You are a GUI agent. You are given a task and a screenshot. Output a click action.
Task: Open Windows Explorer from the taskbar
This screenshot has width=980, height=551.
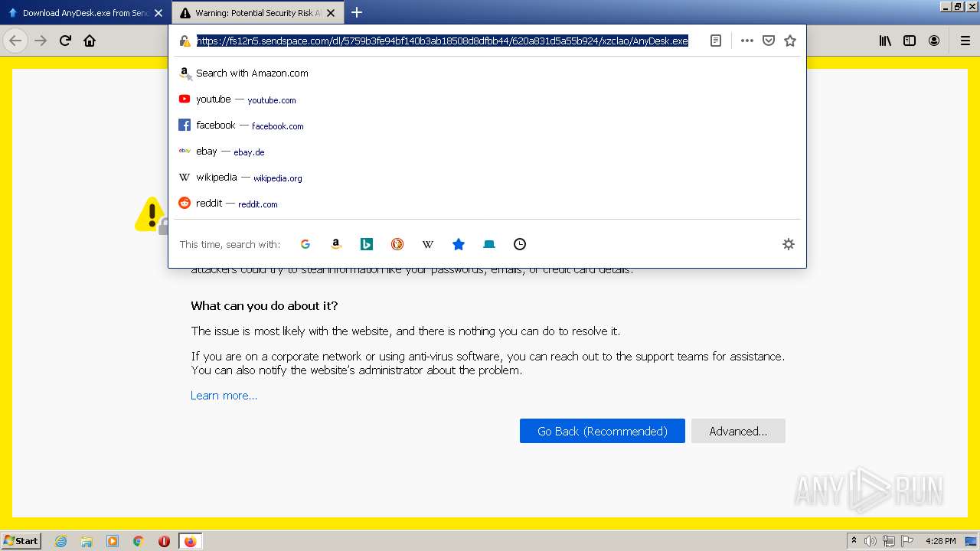87,541
